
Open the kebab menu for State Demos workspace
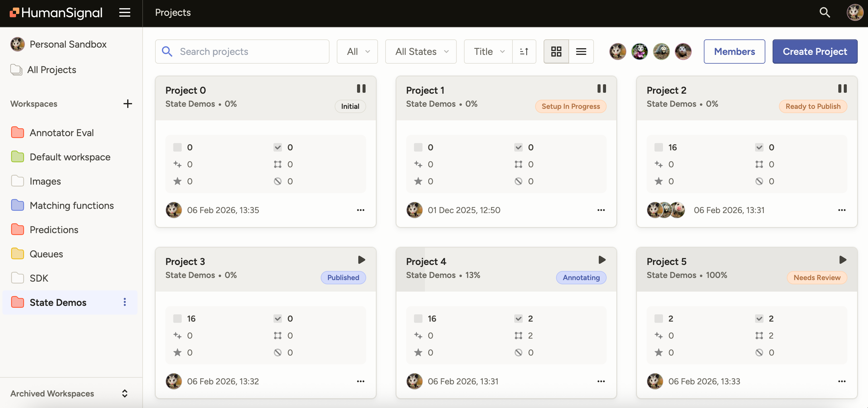(x=125, y=303)
